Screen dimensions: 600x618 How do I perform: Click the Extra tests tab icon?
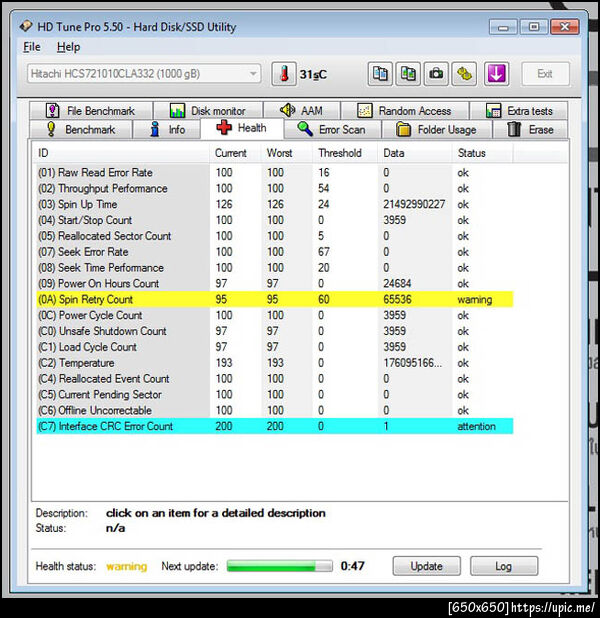(x=494, y=111)
